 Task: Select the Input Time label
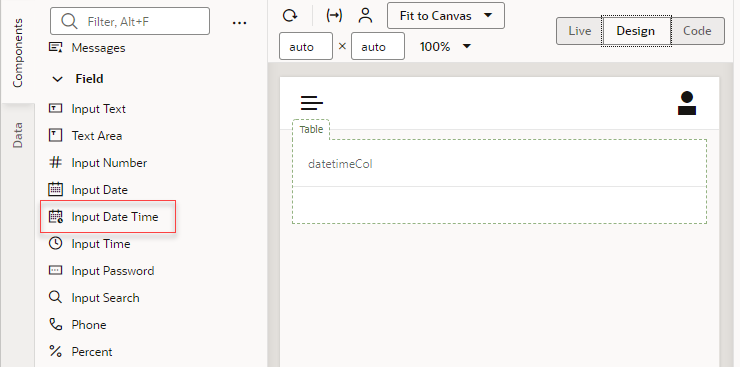click(101, 243)
